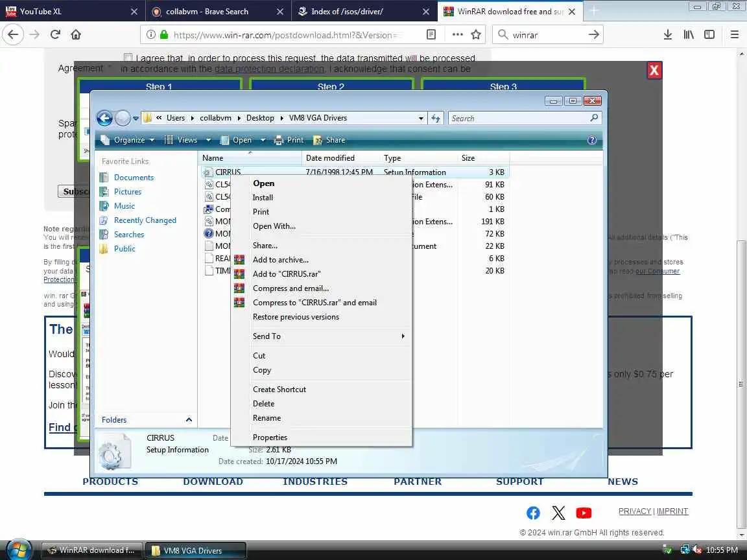The height and width of the screenshot is (560, 747).
Task: Open Explorer help question mark icon
Action: (x=591, y=140)
